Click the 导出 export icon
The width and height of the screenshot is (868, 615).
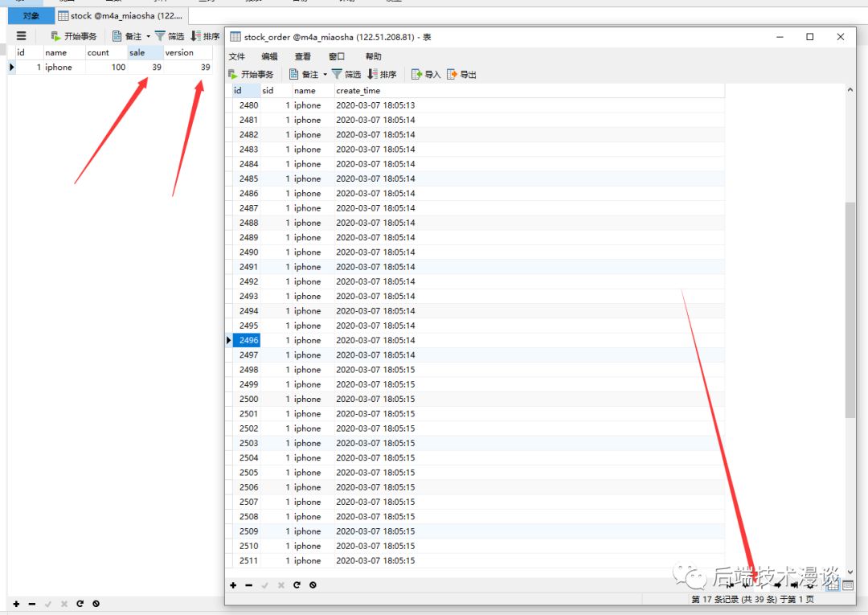[461, 74]
